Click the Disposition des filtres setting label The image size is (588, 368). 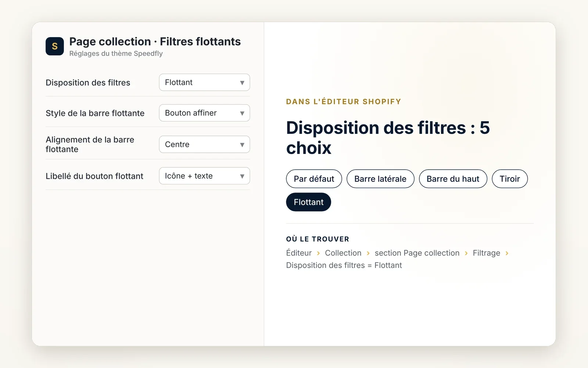pos(88,82)
